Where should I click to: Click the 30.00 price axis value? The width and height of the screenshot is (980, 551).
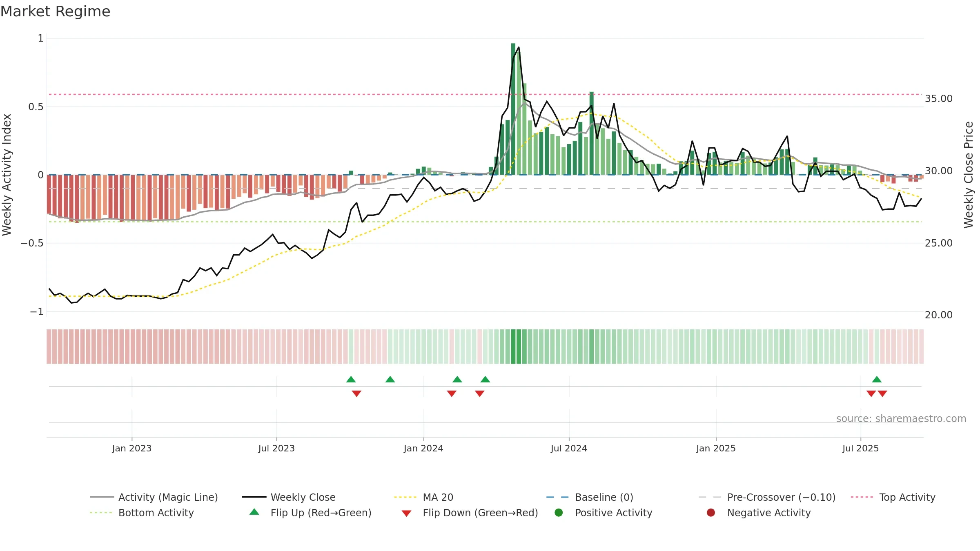click(938, 171)
